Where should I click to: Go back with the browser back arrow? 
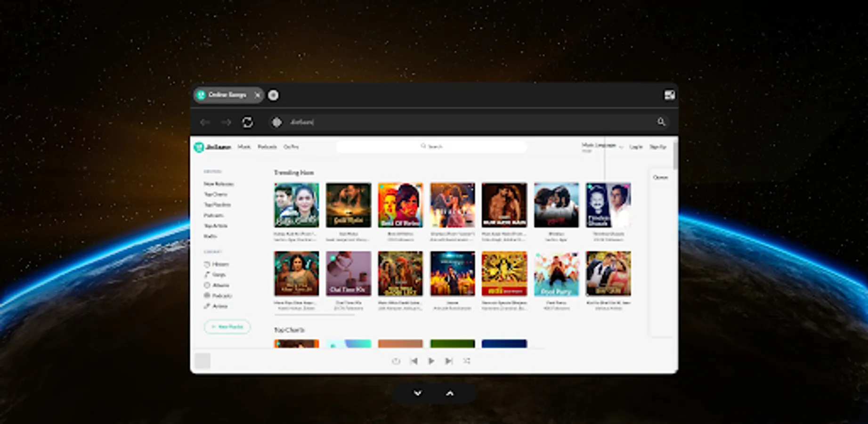(205, 122)
